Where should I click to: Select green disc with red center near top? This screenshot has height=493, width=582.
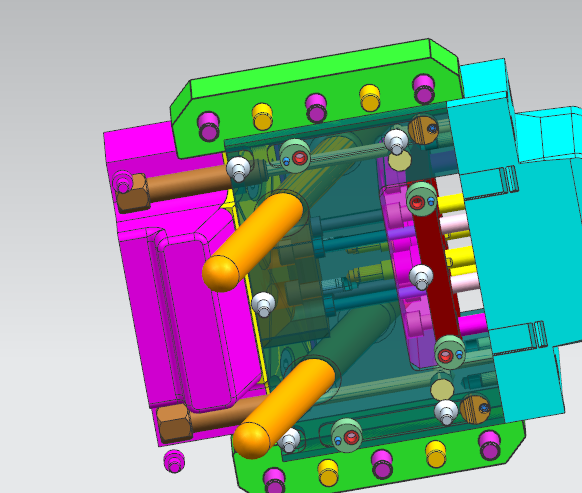click(x=295, y=156)
